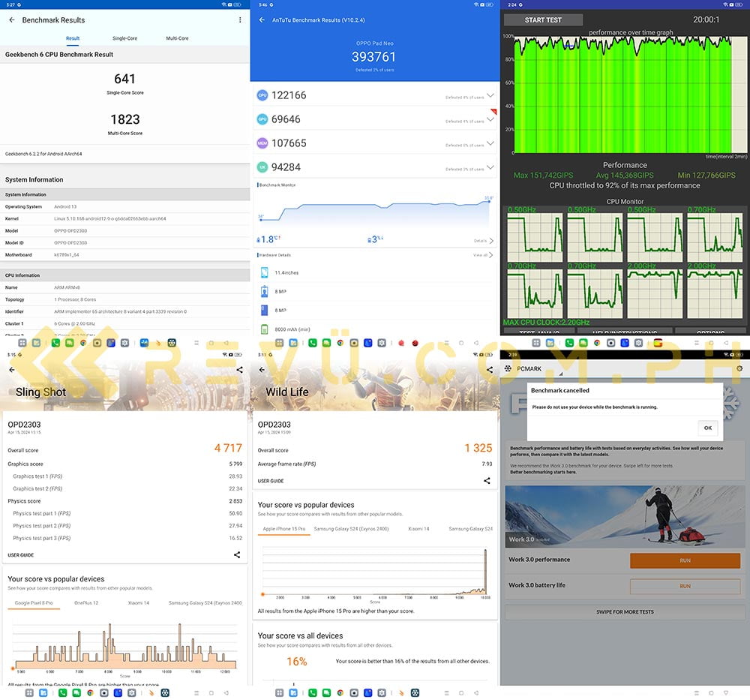Select Xiaomi 14 tab in Sling Shot
The height and width of the screenshot is (700, 750).
point(139,603)
